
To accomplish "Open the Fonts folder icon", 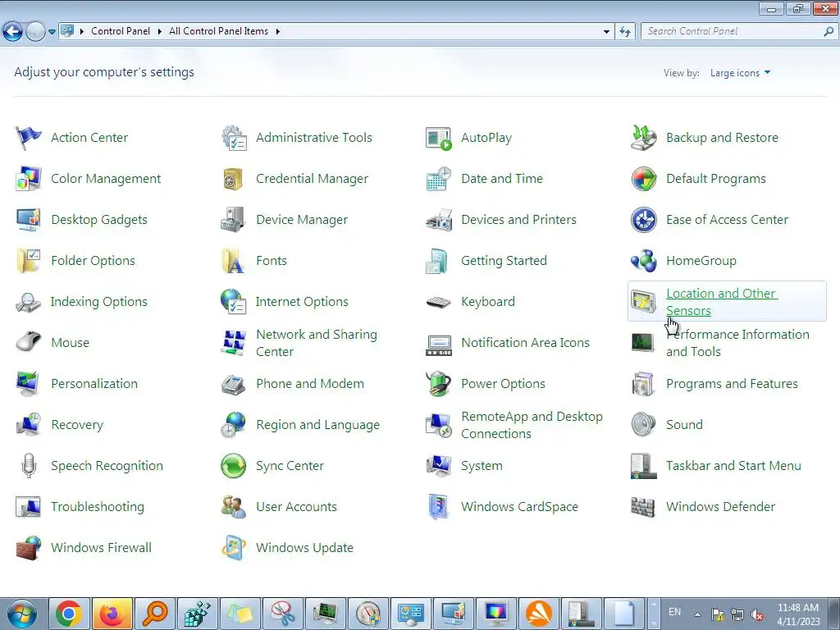I will coord(233,261).
